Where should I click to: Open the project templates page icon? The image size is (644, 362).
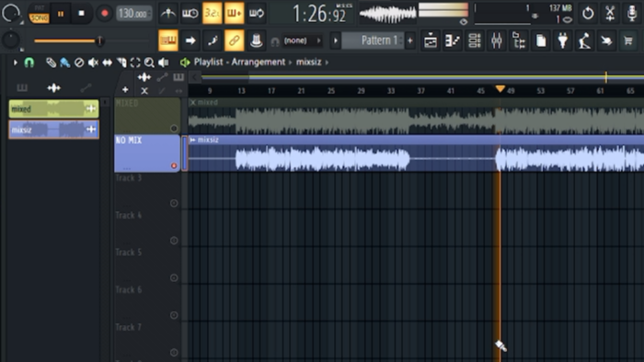[541, 40]
